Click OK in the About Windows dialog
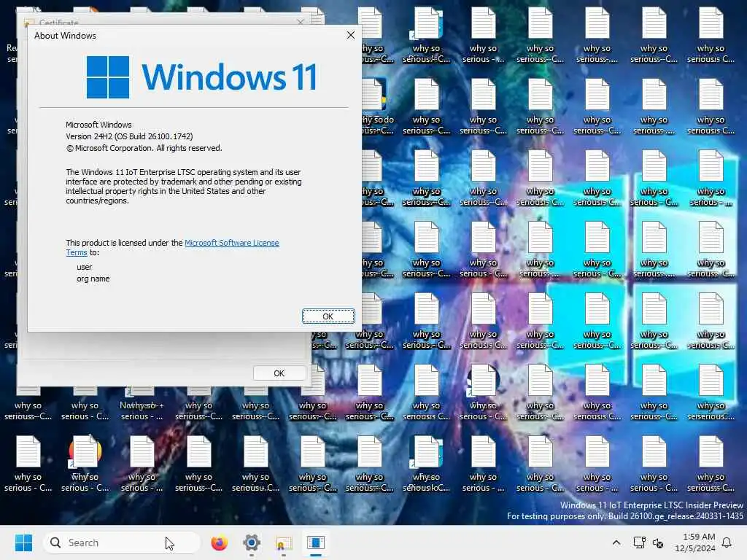The image size is (747, 560). [x=328, y=316]
